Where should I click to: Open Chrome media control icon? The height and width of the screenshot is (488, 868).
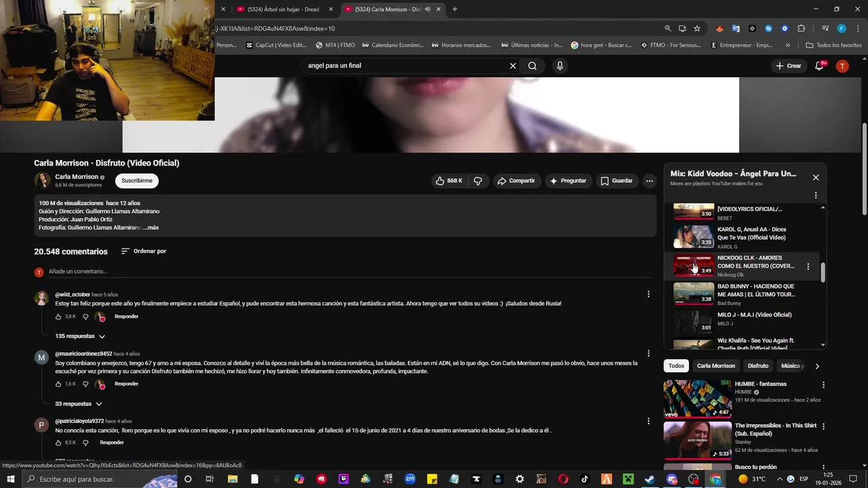825,28
